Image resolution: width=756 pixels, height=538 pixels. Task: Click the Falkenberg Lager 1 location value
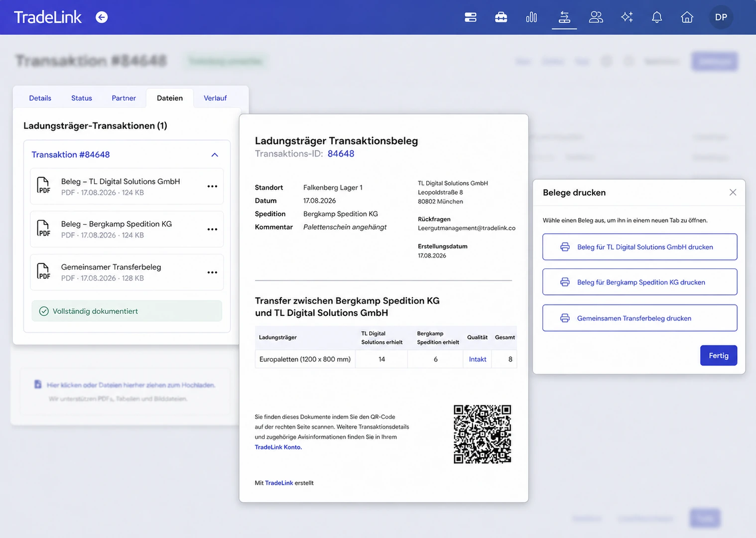click(333, 188)
